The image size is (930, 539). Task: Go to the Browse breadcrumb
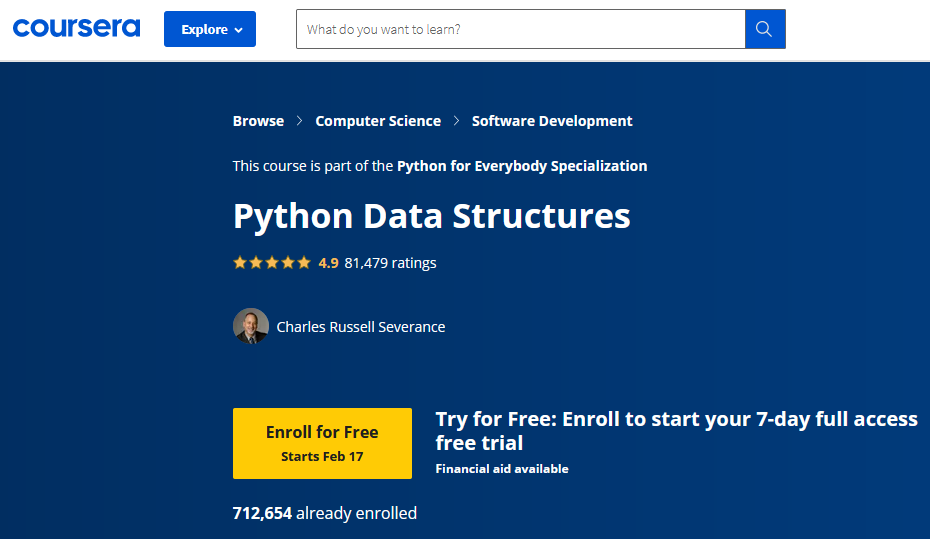pos(258,121)
